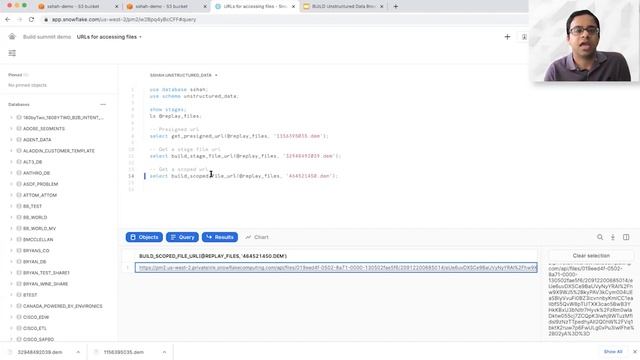Expand the ANTHRO_DE database
The height and width of the screenshot is (360, 640).
[x=11, y=173]
